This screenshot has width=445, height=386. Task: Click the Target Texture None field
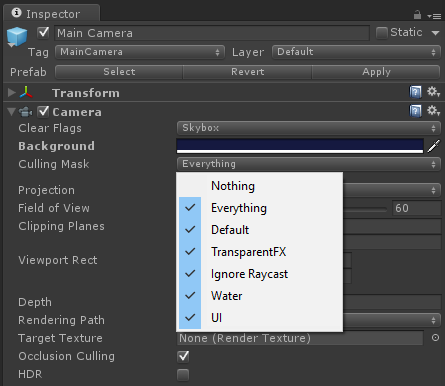[300, 338]
